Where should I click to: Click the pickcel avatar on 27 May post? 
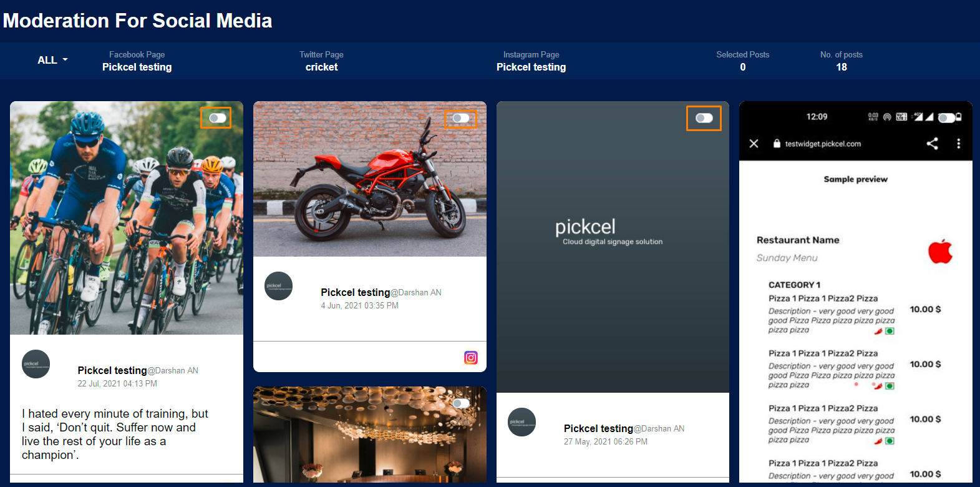(522, 422)
